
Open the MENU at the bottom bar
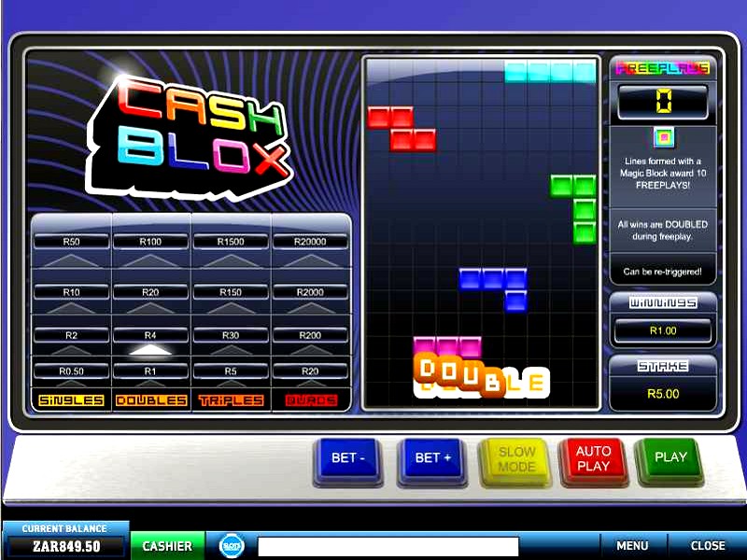[632, 546]
